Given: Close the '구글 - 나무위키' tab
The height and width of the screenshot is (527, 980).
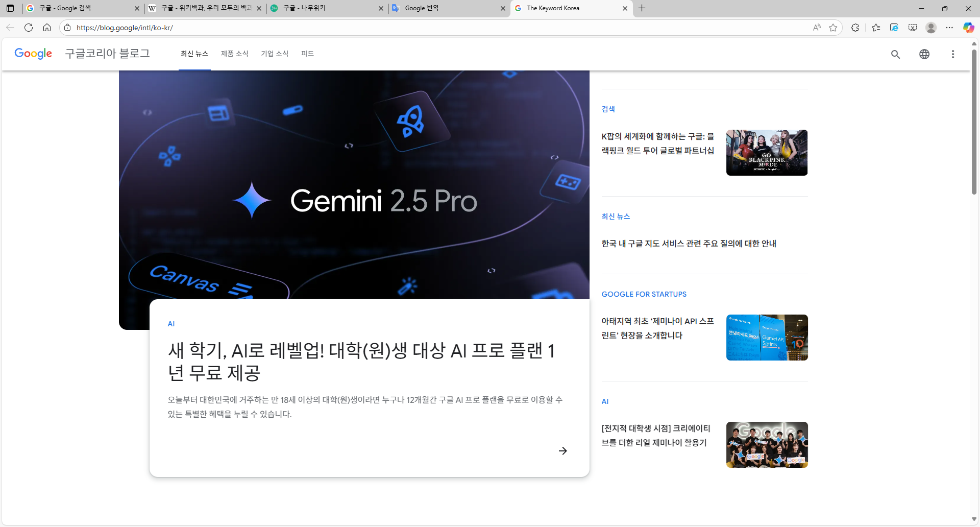Looking at the screenshot, I should pos(381,8).
